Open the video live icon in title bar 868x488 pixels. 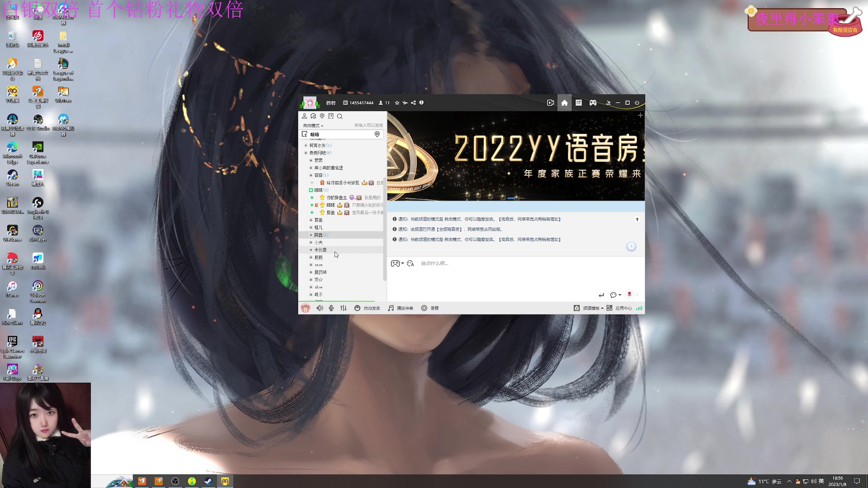(551, 103)
